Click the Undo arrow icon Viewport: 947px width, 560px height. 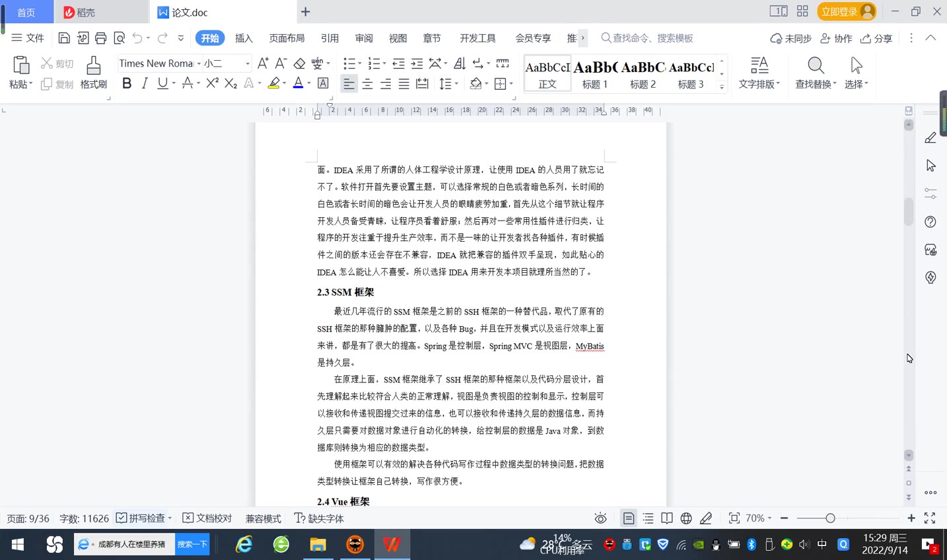[x=137, y=38]
